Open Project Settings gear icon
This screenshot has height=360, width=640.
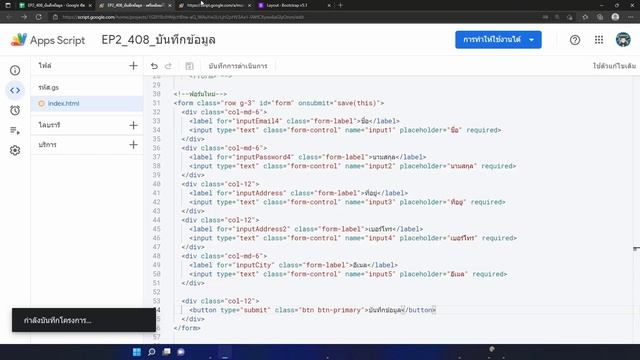click(x=15, y=150)
